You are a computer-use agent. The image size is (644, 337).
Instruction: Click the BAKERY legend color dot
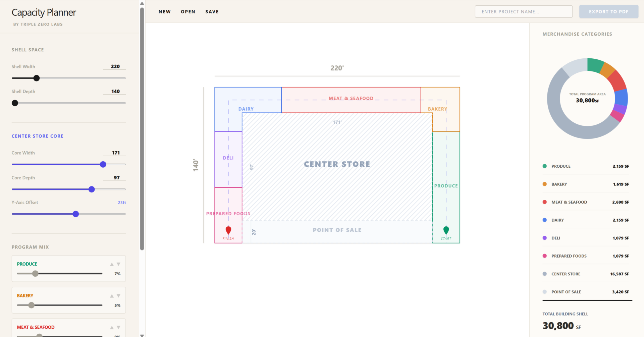[544, 184]
